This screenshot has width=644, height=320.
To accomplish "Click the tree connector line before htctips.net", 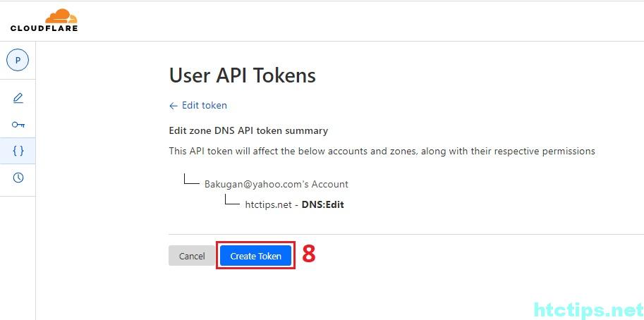I will (x=232, y=202).
